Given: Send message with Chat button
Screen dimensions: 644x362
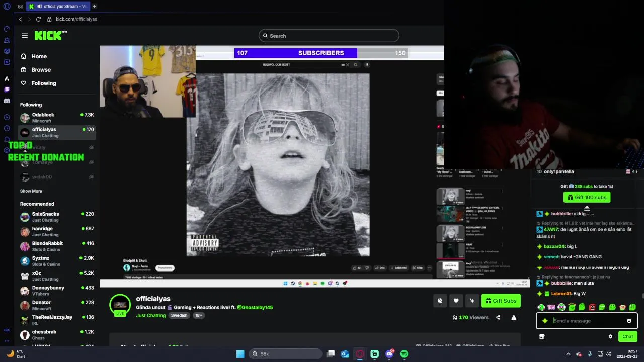Looking at the screenshot, I should tap(628, 336).
